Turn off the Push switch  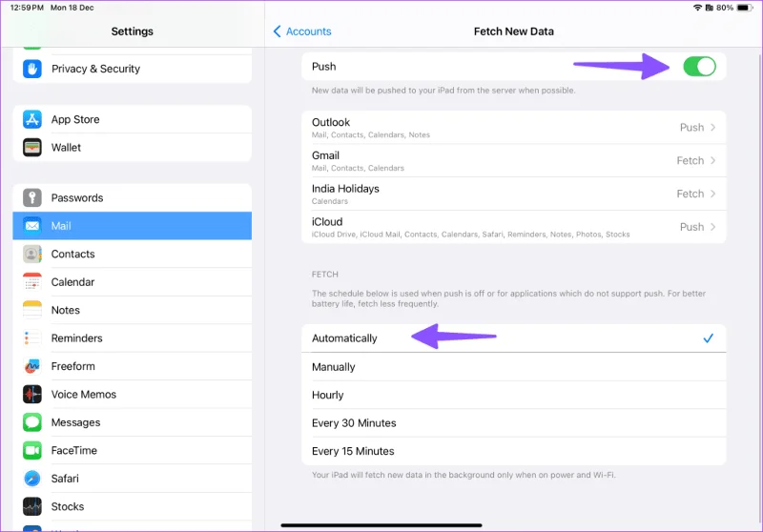click(x=699, y=67)
